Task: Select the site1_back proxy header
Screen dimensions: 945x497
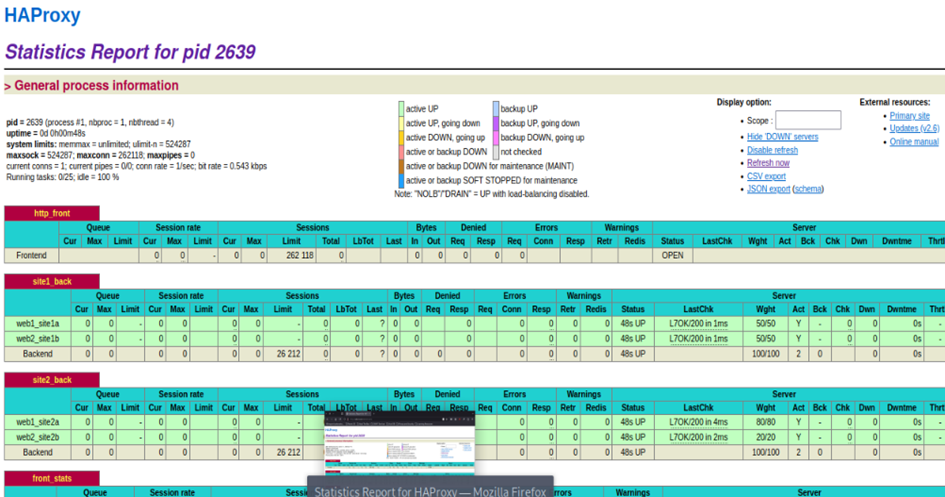Action: [x=52, y=281]
